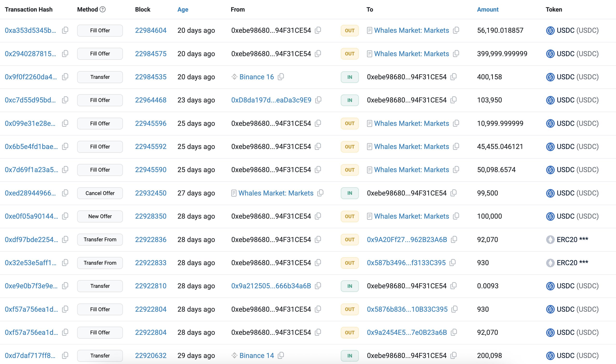616x364 pixels.
Task: Click Transfer badge for block 22984535
Action: [x=100, y=77]
